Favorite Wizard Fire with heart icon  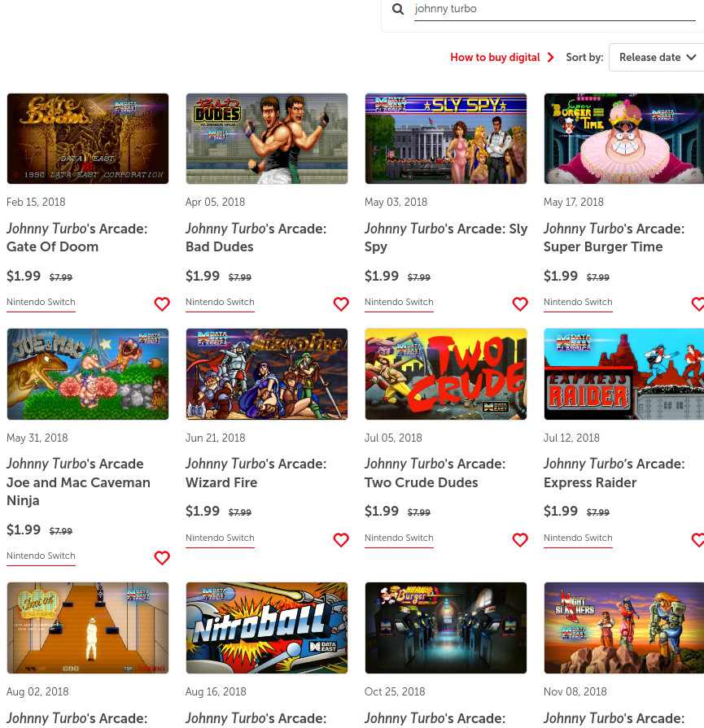[341, 540]
